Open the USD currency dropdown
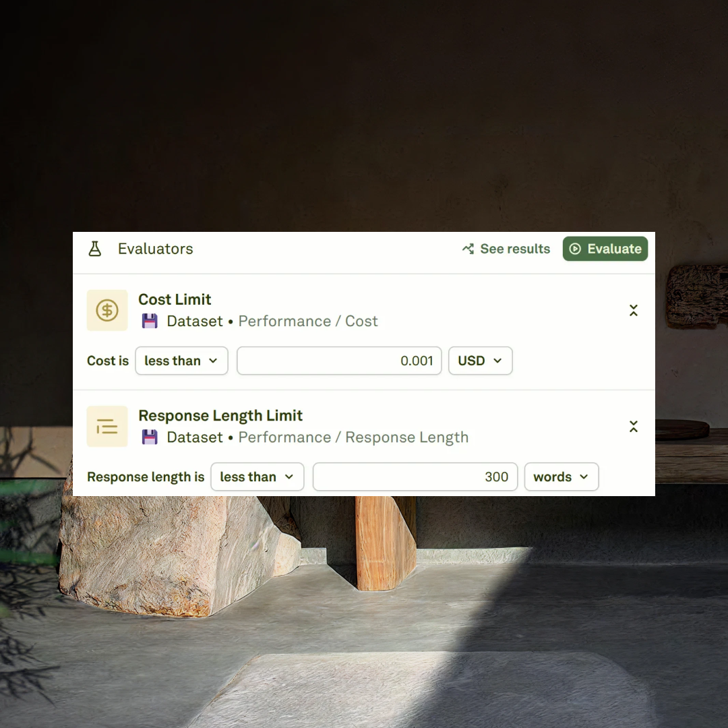Image resolution: width=728 pixels, height=728 pixels. (x=480, y=361)
